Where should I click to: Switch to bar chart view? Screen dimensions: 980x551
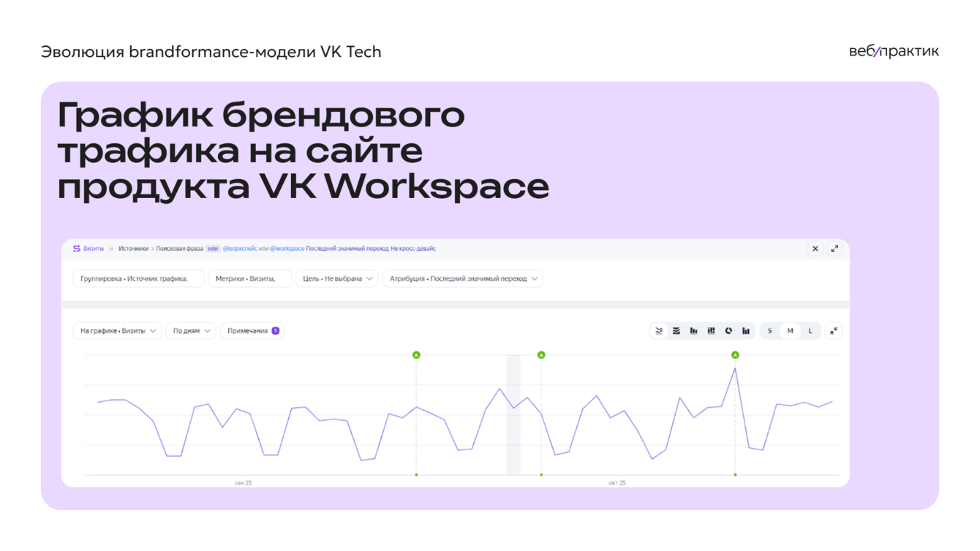coord(693,331)
